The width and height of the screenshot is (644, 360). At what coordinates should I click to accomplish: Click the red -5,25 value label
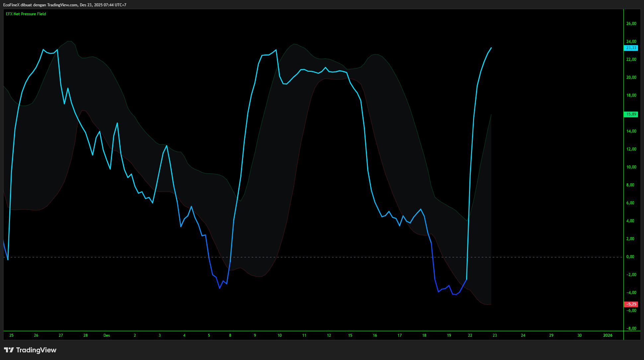(631, 304)
